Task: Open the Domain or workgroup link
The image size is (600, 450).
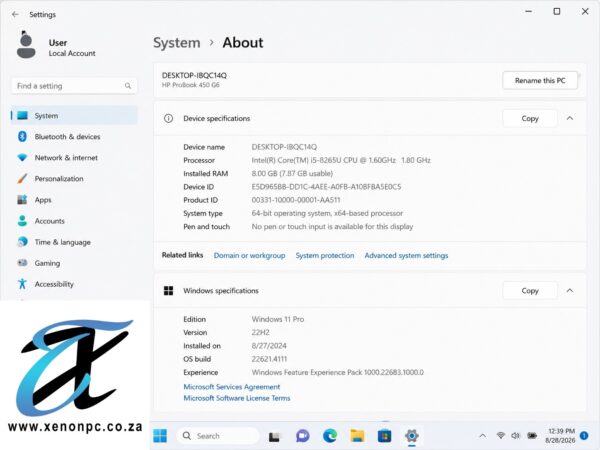Action: (x=249, y=255)
